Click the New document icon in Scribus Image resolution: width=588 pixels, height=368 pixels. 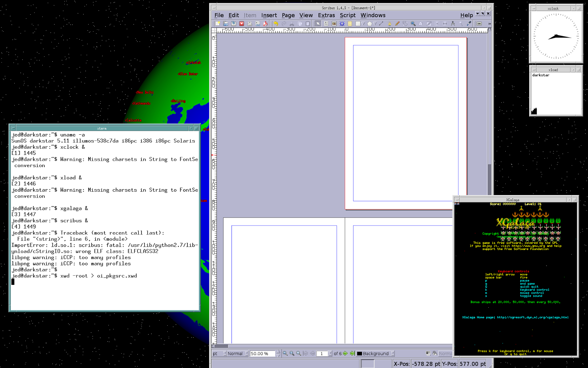click(x=218, y=24)
